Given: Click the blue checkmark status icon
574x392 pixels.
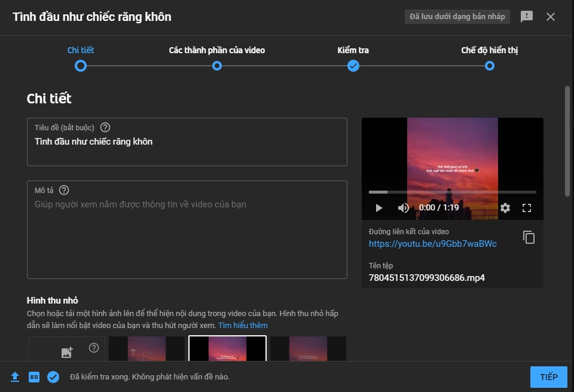Looking at the screenshot, I should [x=53, y=376].
